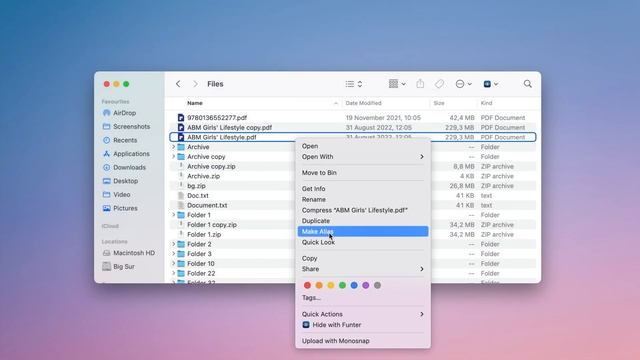Choose Copy in context menu
The width and height of the screenshot is (640, 360).
pos(363,258)
